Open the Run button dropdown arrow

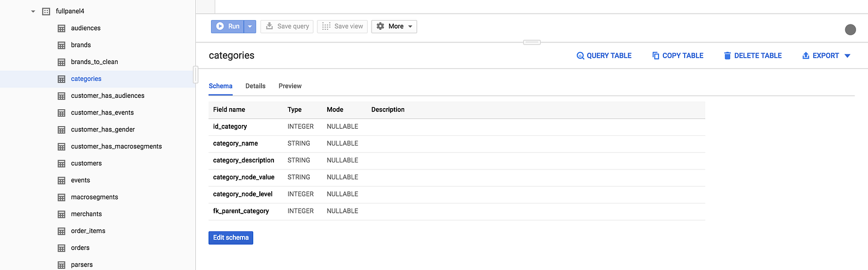250,26
